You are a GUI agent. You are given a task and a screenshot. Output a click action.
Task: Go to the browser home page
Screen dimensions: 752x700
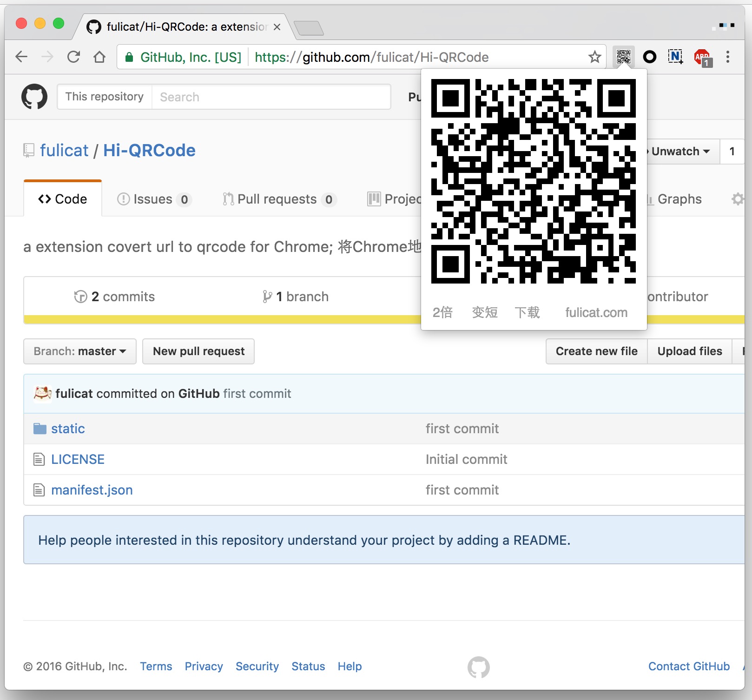pos(99,57)
